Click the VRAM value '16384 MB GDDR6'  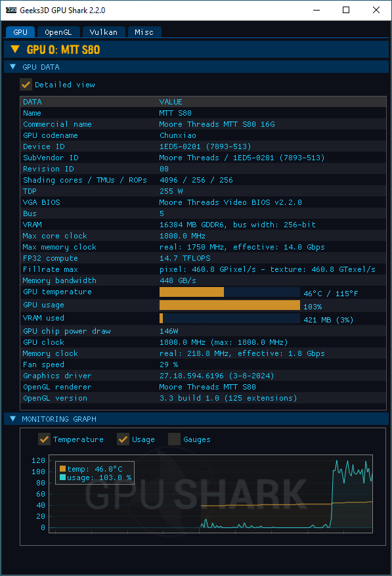192,225
